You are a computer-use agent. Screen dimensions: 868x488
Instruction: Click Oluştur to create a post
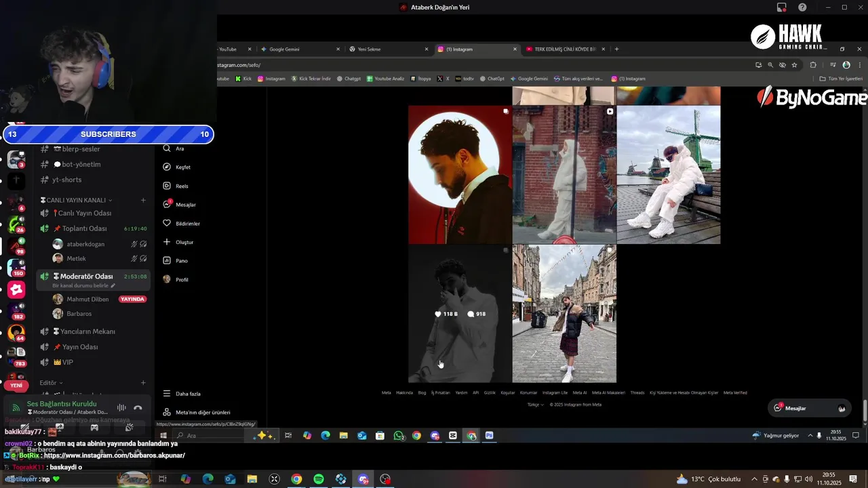[178, 242]
